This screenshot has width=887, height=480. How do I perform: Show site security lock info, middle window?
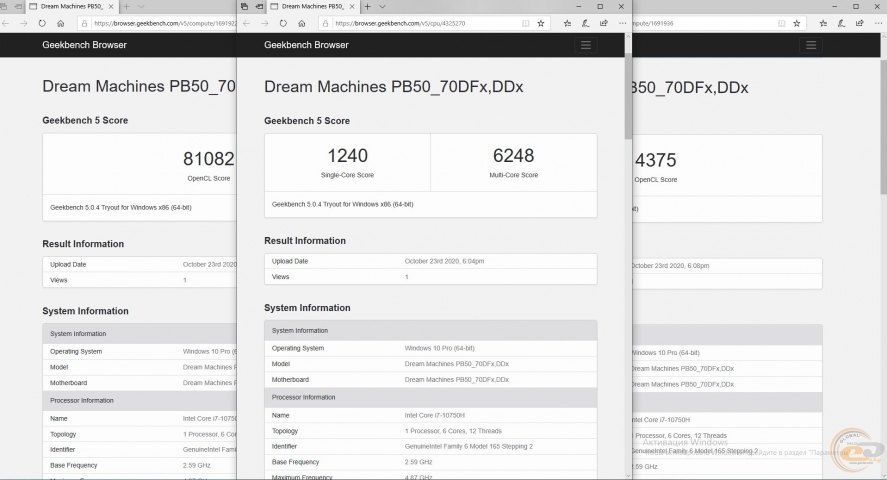325,23
